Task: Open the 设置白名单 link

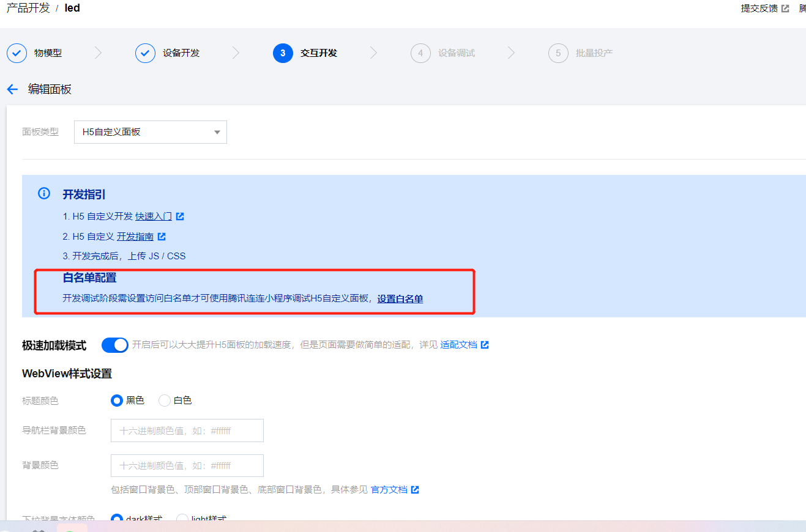Action: coord(400,298)
